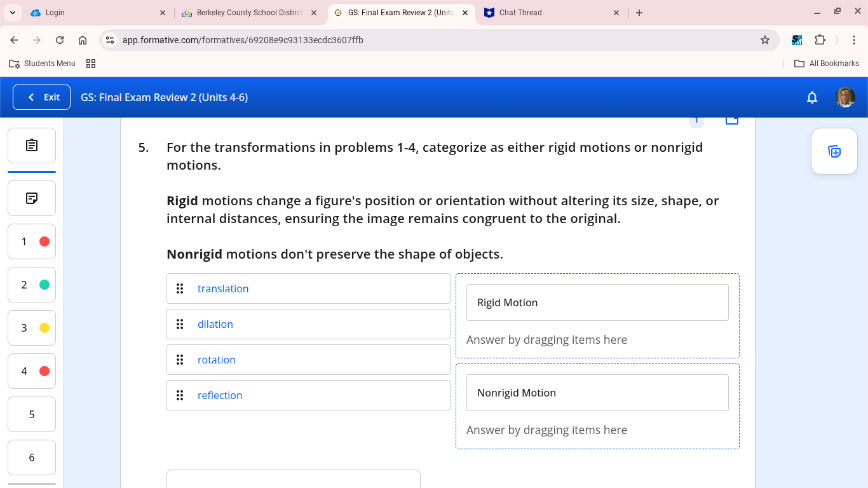868x488 pixels.
Task: Toggle the bookmark star in the address bar
Action: pos(765,39)
